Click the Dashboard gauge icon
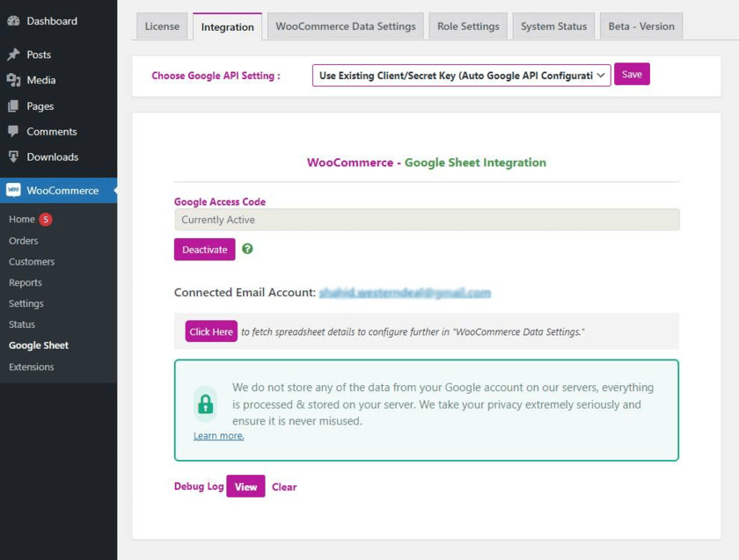 [14, 21]
